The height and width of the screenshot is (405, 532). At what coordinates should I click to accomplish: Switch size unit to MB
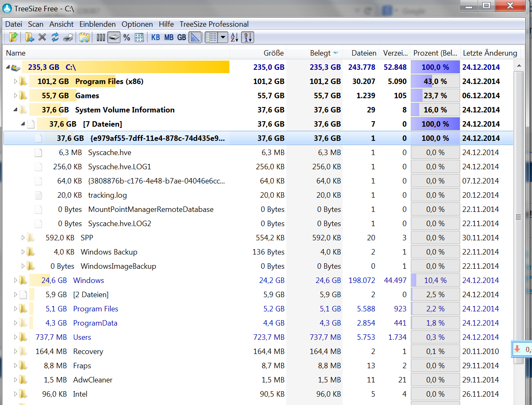point(169,37)
